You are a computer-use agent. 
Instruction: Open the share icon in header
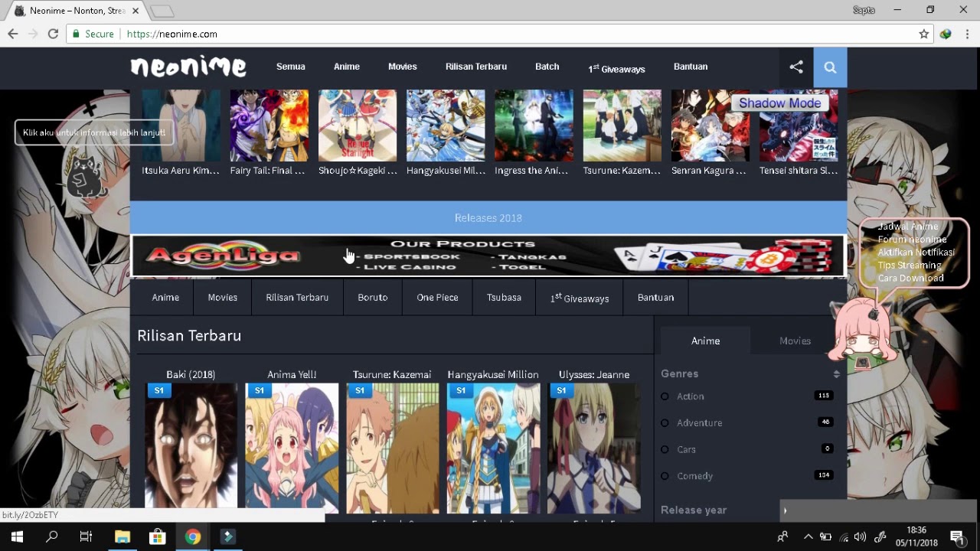tap(796, 67)
